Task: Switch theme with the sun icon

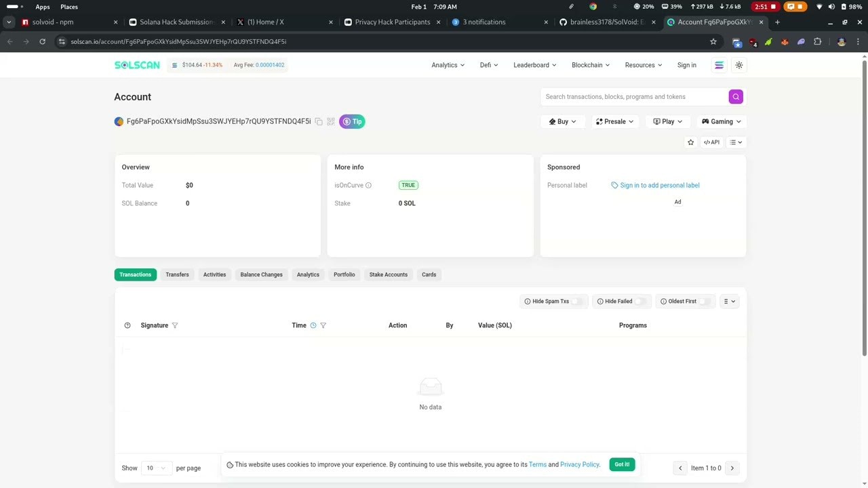Action: pos(739,65)
